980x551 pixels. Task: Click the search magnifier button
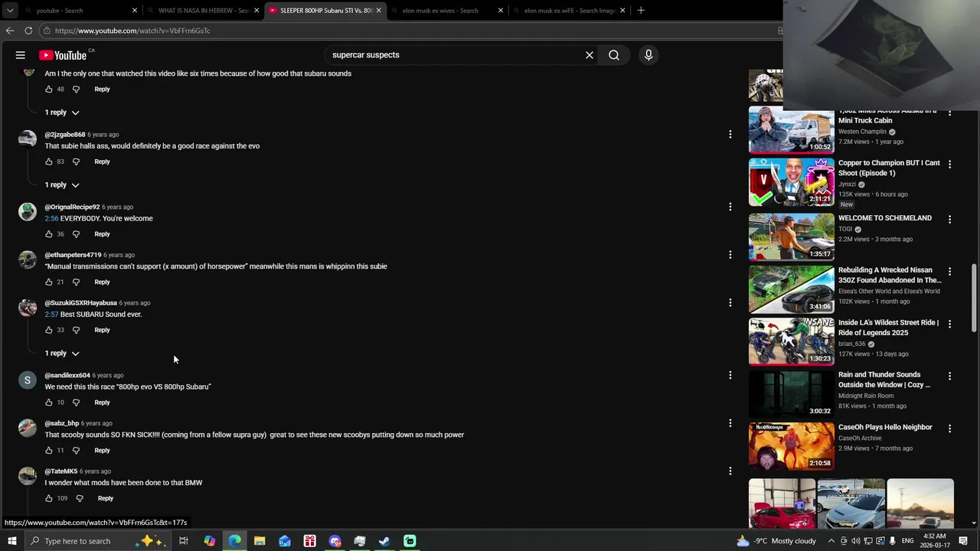(x=614, y=55)
